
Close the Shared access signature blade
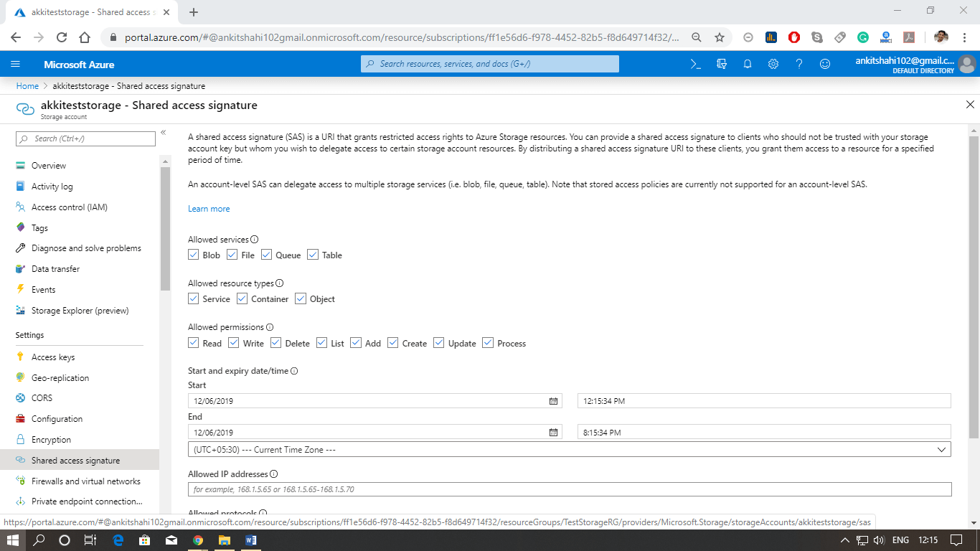970,105
